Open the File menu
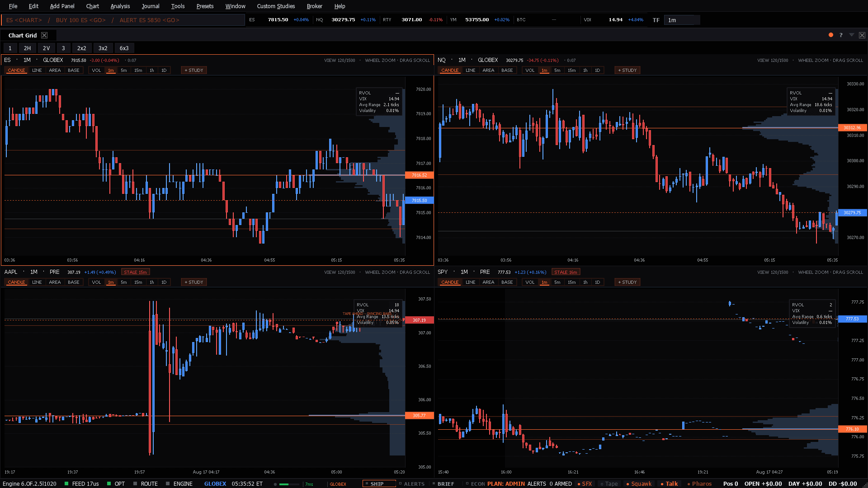The height and width of the screenshot is (488, 868). coord(13,6)
